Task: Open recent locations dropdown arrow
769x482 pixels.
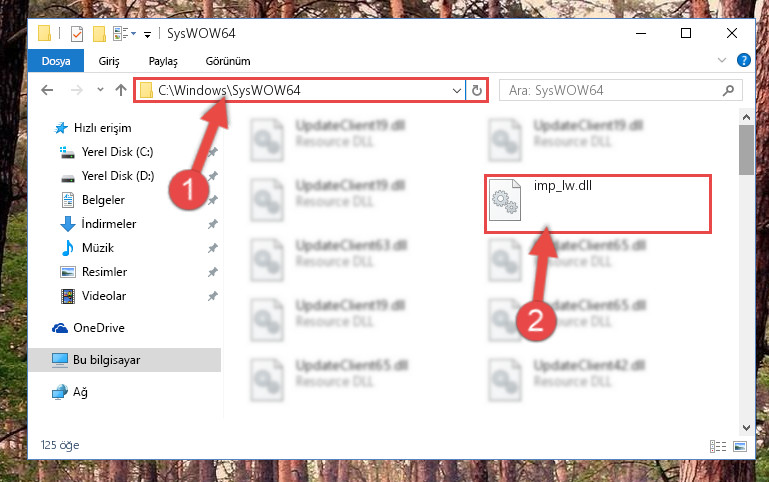Action: click(x=101, y=90)
